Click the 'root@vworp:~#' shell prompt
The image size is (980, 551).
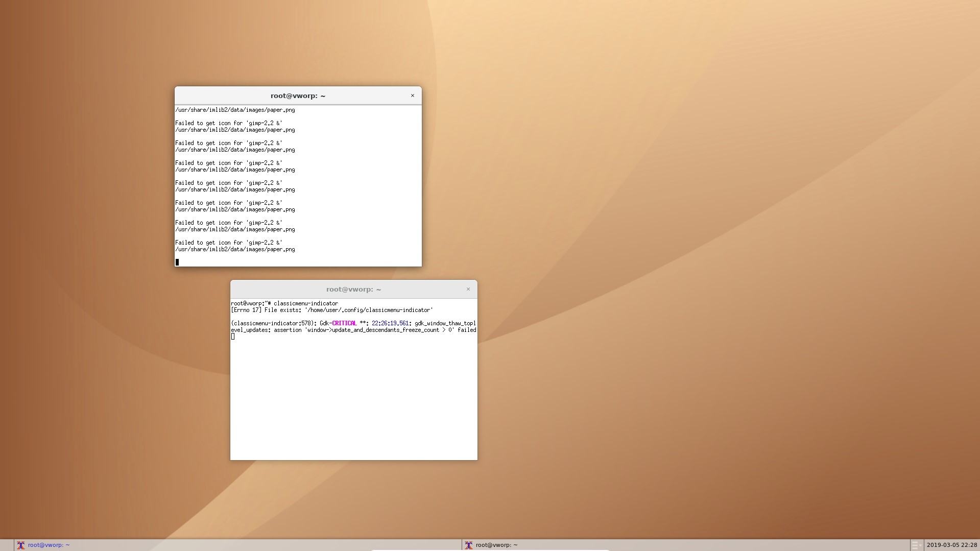251,303
